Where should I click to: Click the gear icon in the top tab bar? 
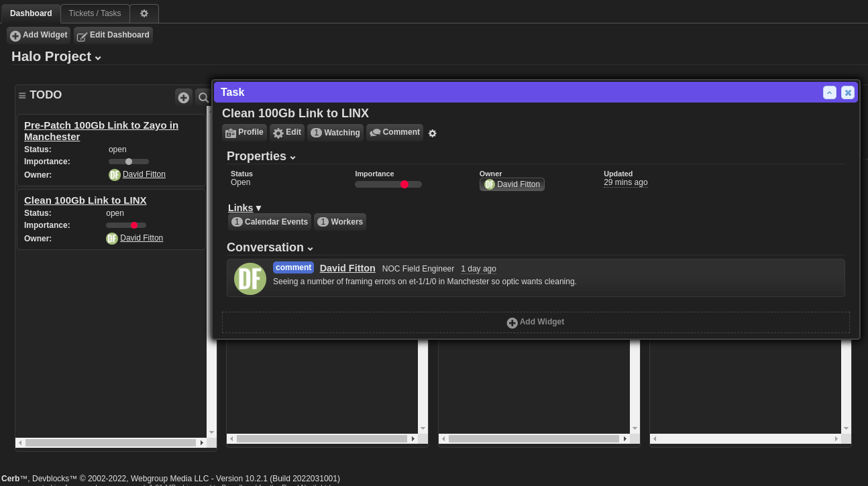(x=144, y=13)
